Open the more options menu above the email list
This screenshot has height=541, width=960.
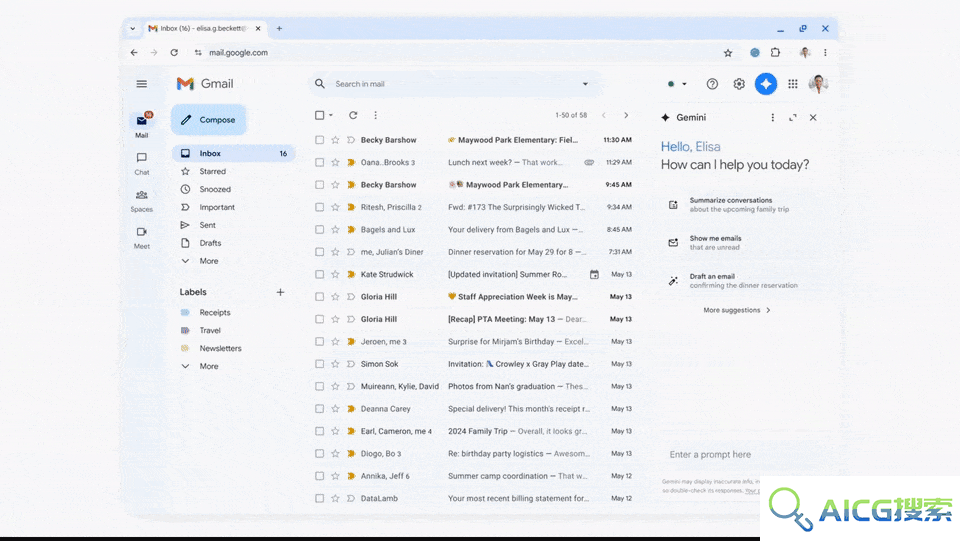point(375,115)
